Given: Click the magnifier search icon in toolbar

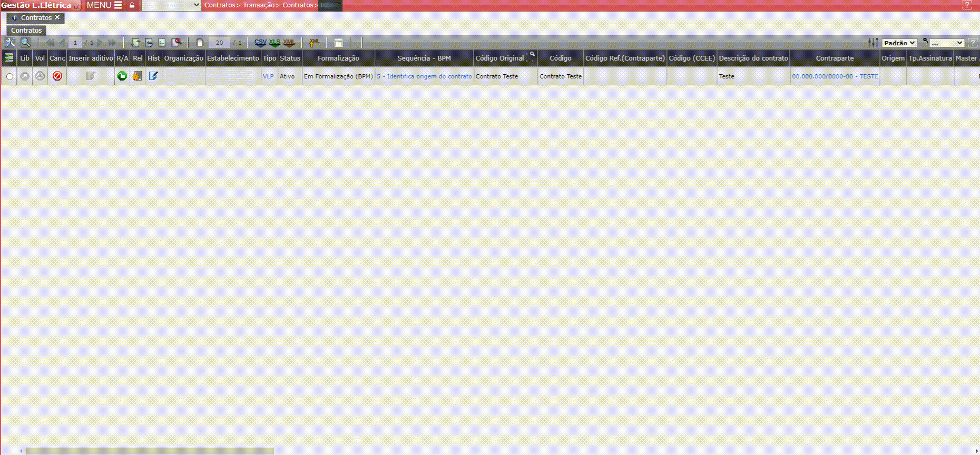Looking at the screenshot, I should coord(25,43).
